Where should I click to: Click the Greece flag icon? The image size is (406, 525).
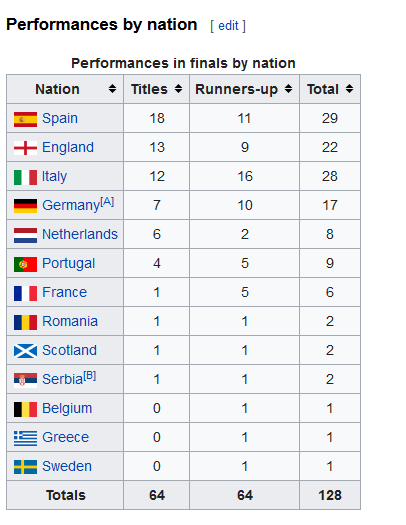[x=25, y=438]
